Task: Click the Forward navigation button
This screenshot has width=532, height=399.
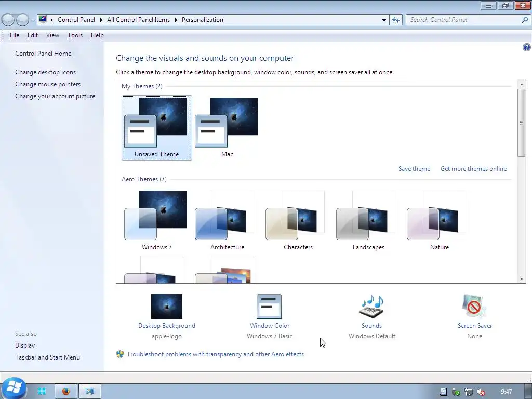Action: (22, 20)
